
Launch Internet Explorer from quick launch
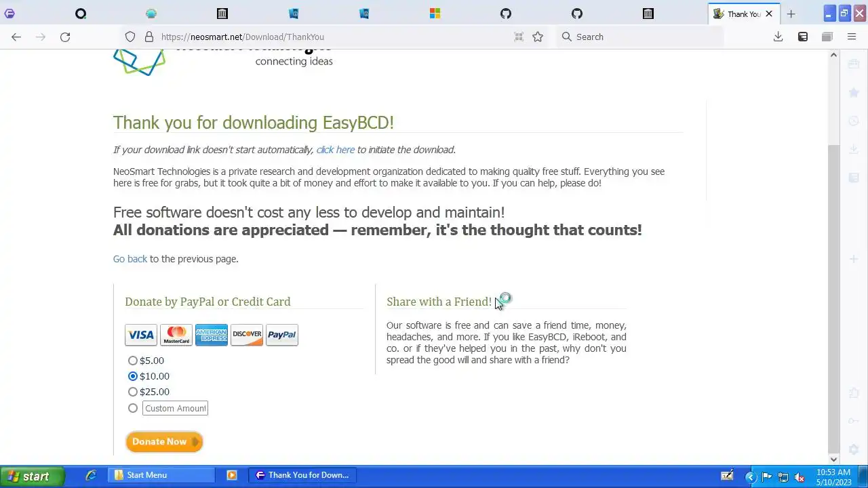click(91, 475)
